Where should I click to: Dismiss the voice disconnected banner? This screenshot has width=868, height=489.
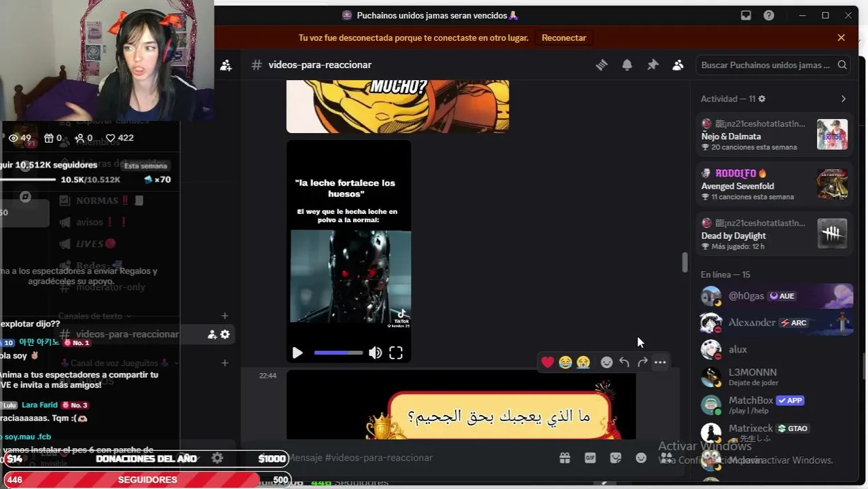pyautogui.click(x=842, y=37)
